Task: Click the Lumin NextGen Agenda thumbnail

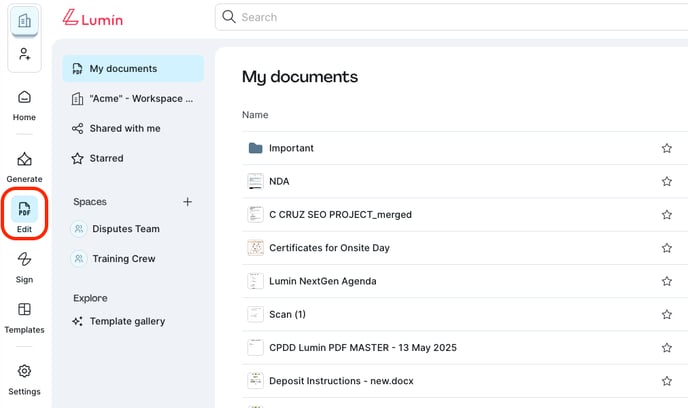Action: 255,281
